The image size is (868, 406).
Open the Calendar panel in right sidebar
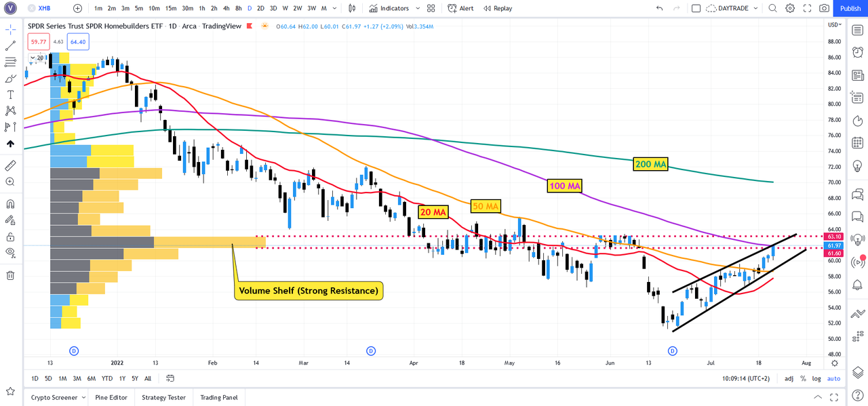click(858, 142)
